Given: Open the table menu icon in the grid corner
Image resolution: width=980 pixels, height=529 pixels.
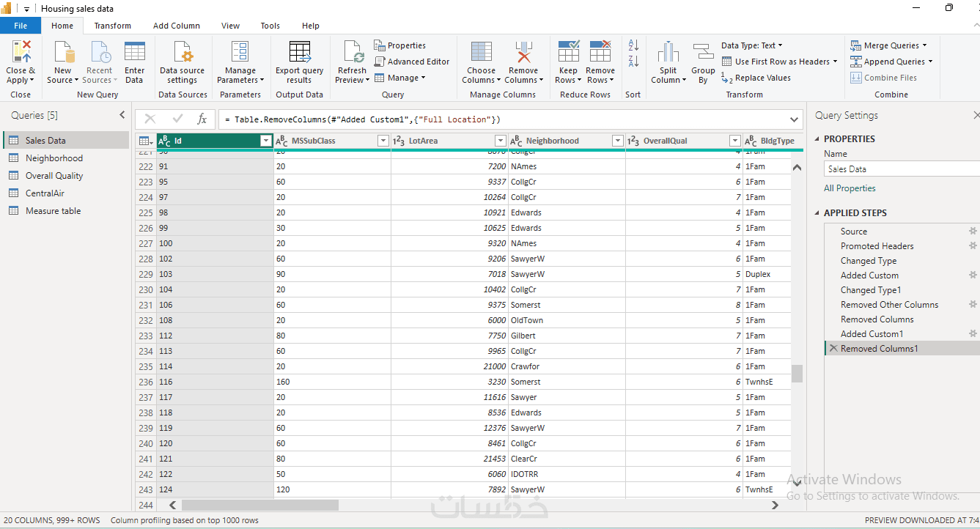Looking at the screenshot, I should click(x=146, y=141).
